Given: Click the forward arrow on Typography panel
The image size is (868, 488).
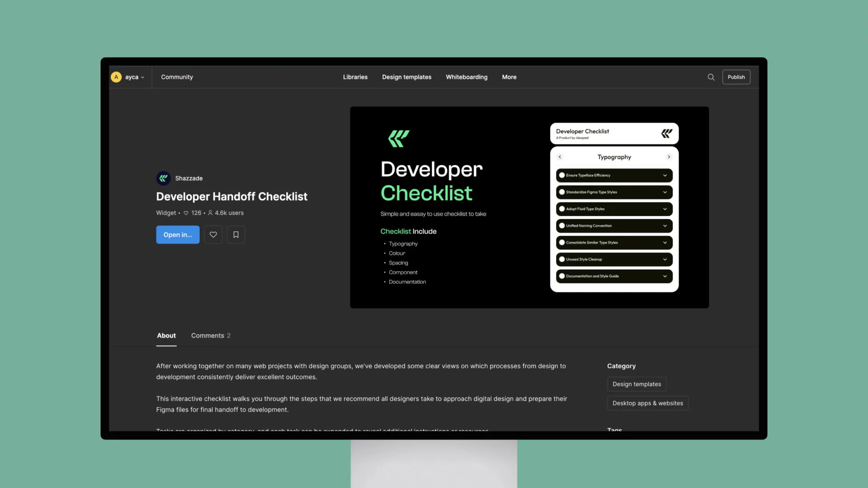Looking at the screenshot, I should pyautogui.click(x=668, y=157).
